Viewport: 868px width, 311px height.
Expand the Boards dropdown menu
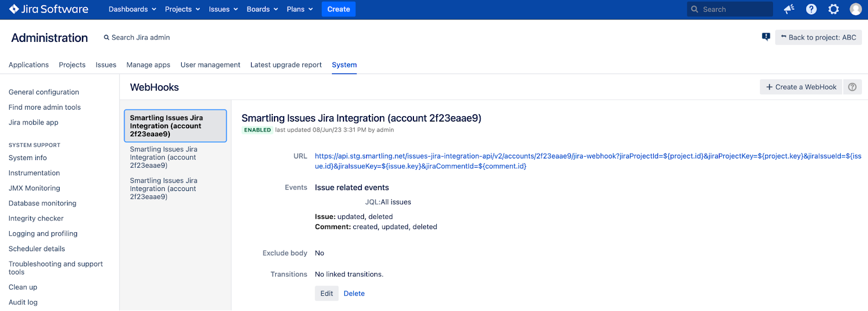262,9
